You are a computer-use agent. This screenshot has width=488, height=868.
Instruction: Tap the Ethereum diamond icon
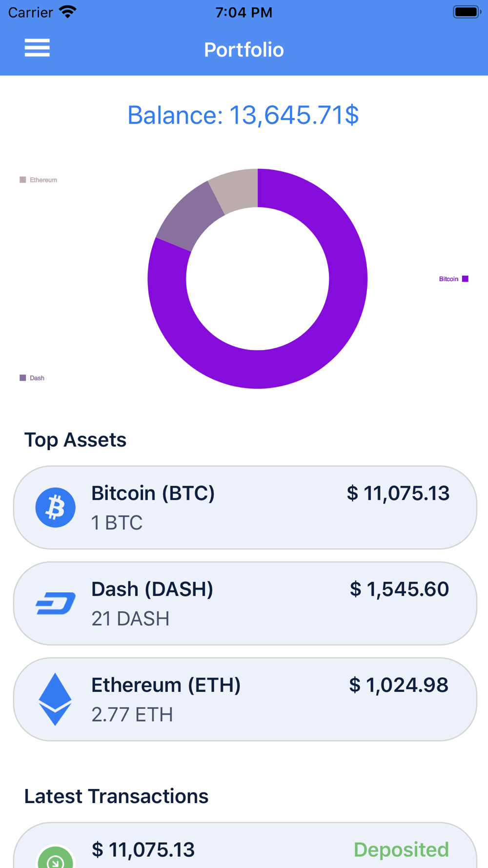click(55, 699)
